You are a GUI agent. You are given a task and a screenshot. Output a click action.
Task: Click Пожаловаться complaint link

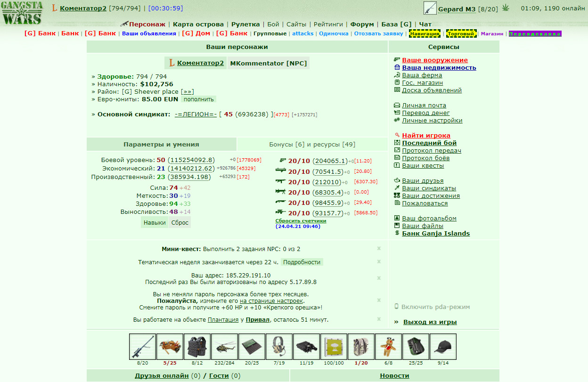[x=425, y=203]
